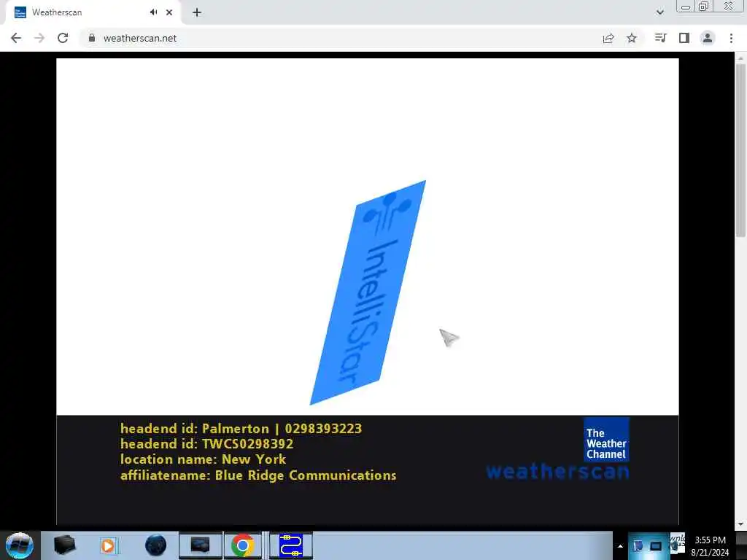Open the blue cable-icon taskbar app
This screenshot has height=560, width=747.
(x=290, y=545)
